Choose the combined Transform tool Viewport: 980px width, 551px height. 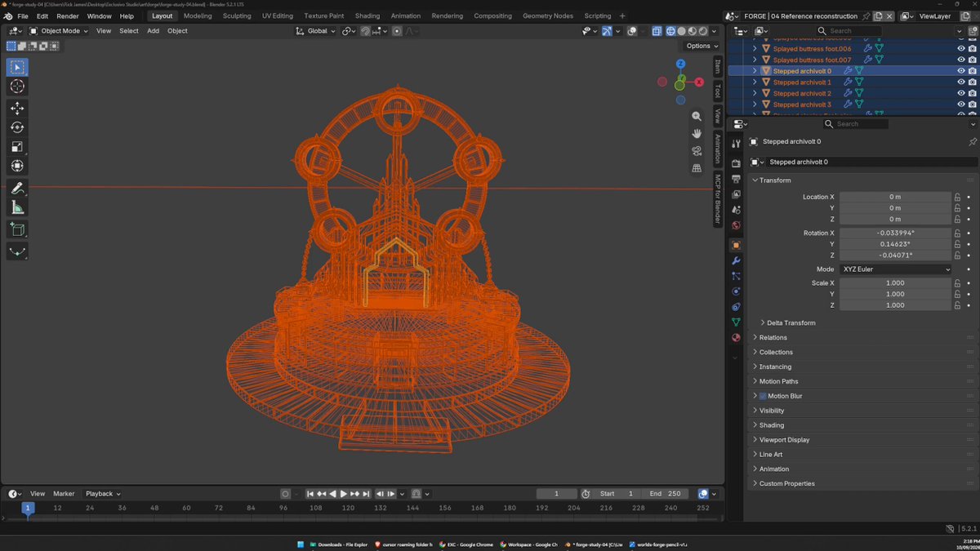(17, 167)
